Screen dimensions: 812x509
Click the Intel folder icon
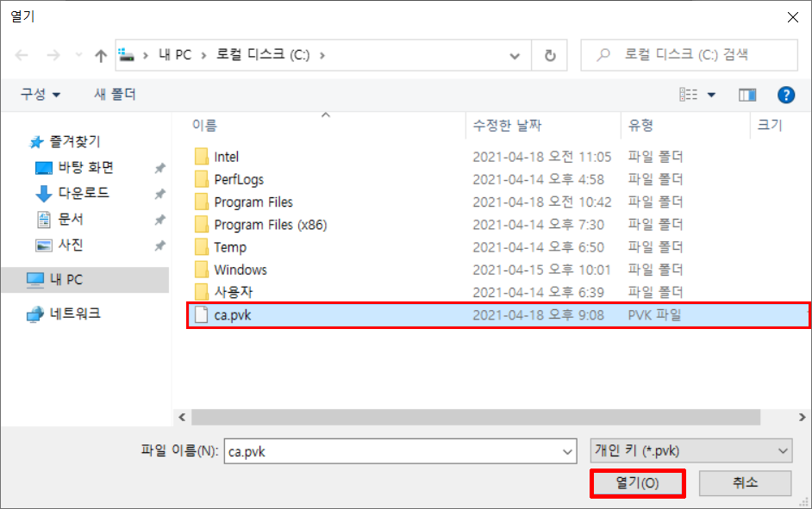pos(202,157)
